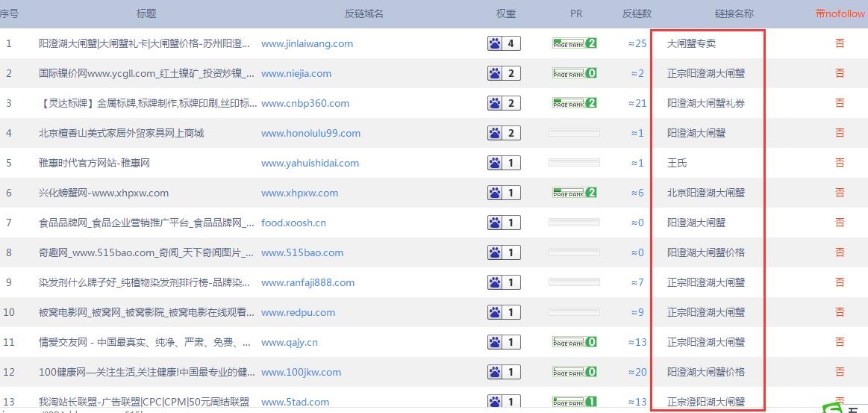Click the 反链数 column header

click(637, 13)
